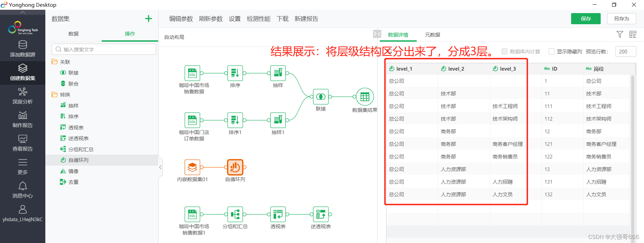Screen dimensions: 644x243
Task: Select the 去重 operation in the tree
Action: click(x=74, y=182)
